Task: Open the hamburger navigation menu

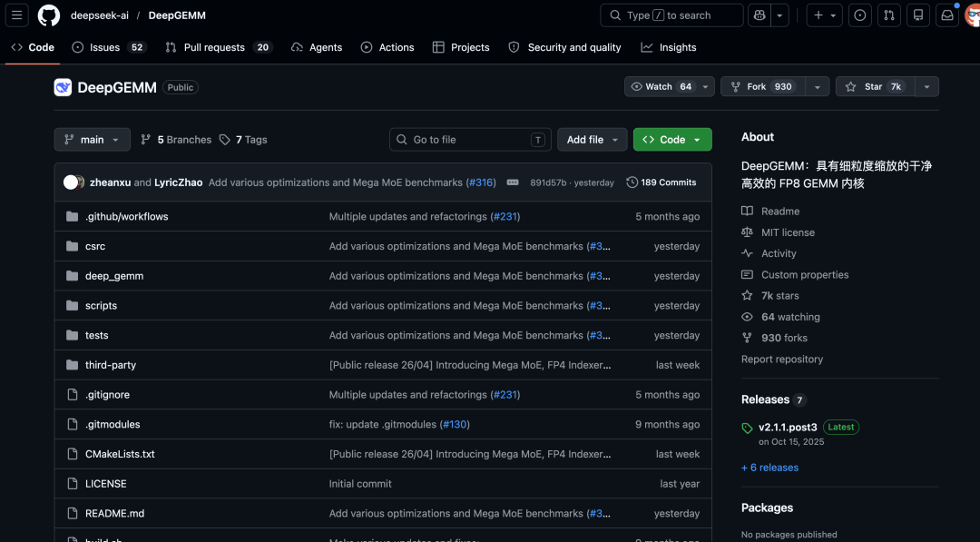Action: coord(18,15)
